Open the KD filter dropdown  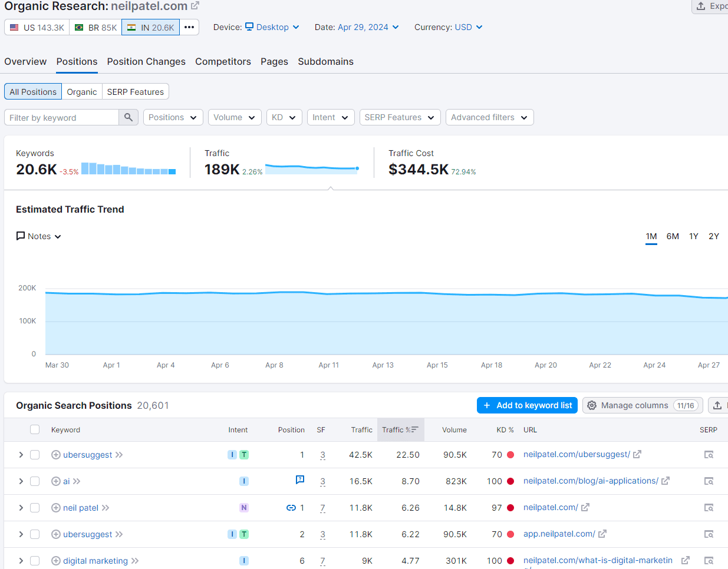pyautogui.click(x=284, y=117)
